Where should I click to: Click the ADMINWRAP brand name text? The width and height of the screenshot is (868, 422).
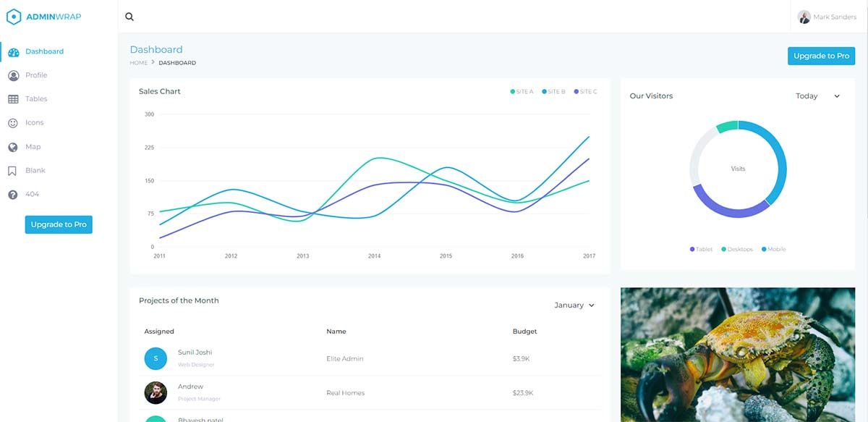tap(54, 17)
